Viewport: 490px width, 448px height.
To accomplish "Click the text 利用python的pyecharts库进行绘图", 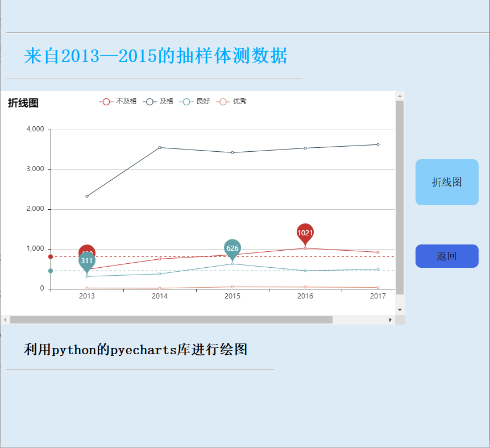I will point(136,350).
